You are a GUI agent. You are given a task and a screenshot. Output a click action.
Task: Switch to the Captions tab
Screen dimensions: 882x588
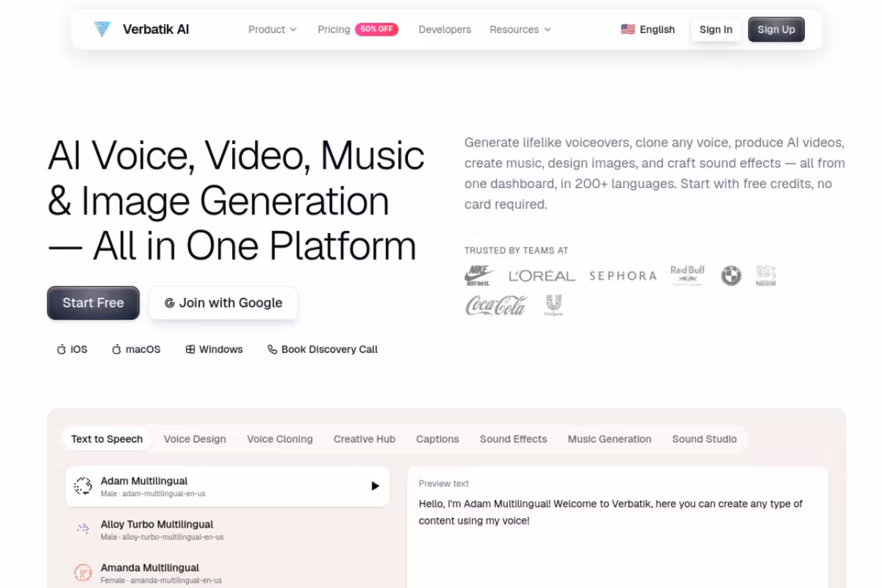(437, 439)
